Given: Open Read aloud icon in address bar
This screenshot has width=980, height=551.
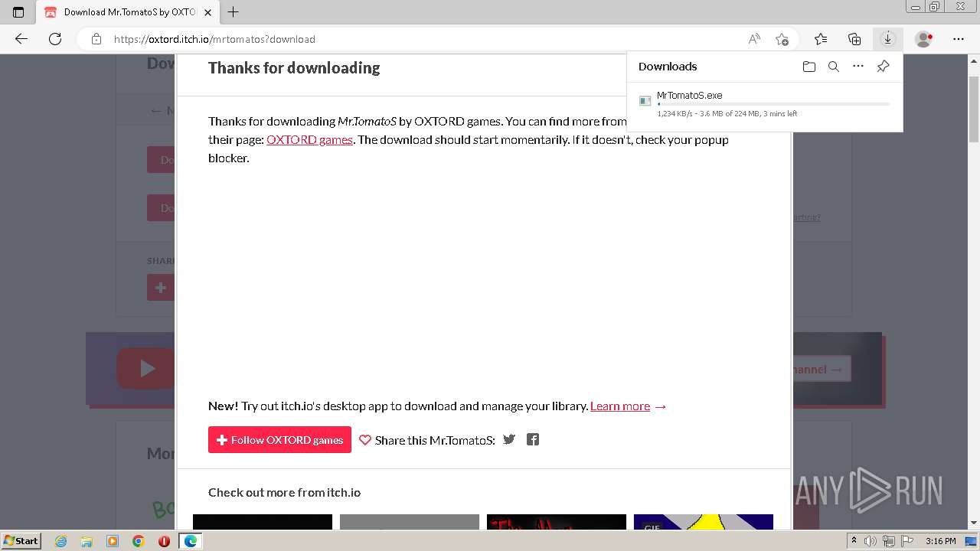Looking at the screenshot, I should point(754,39).
